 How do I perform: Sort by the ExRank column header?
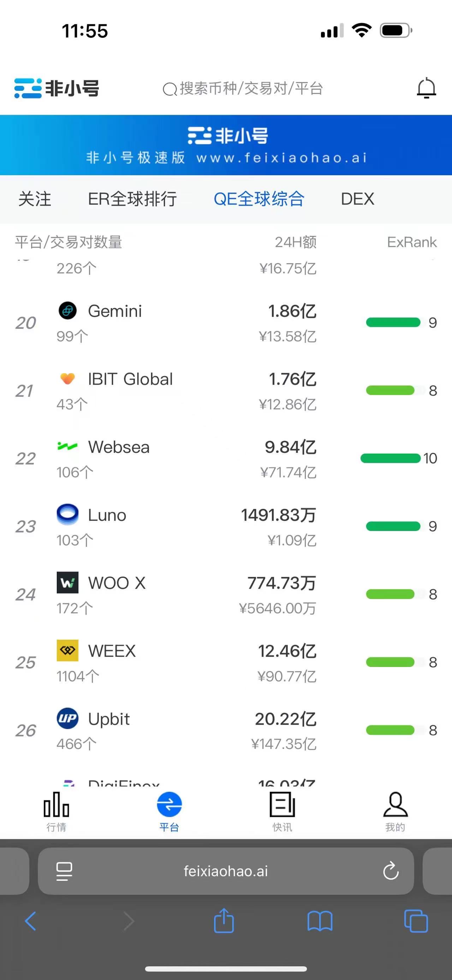pyautogui.click(x=412, y=242)
